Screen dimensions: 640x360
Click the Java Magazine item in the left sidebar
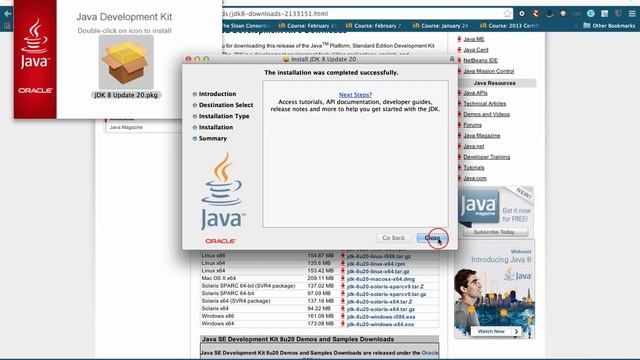126,127
